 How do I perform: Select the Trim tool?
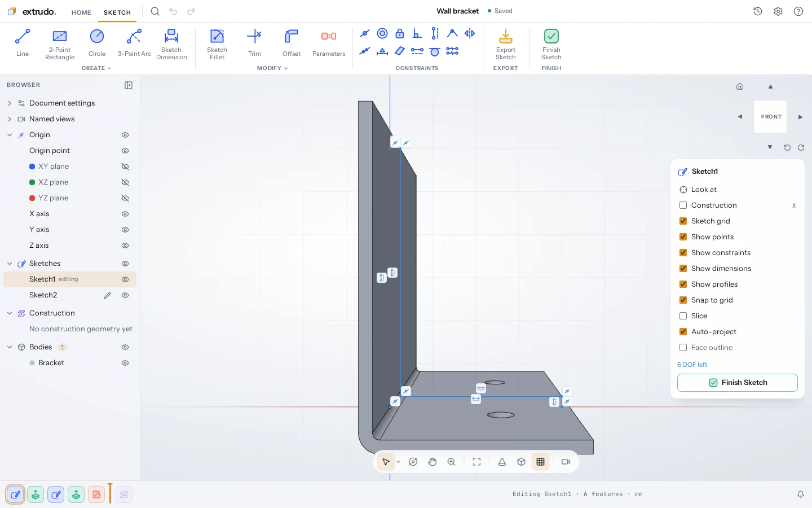click(254, 43)
